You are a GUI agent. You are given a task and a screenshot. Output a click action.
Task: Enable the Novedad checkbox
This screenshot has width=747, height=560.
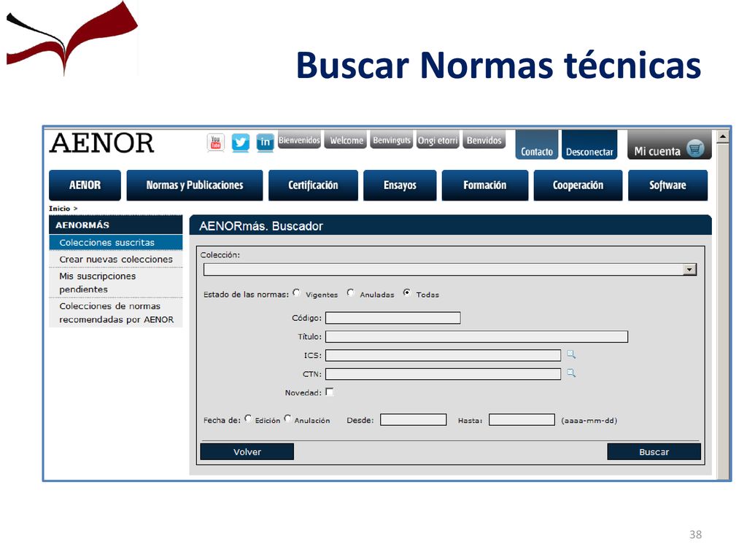click(330, 392)
